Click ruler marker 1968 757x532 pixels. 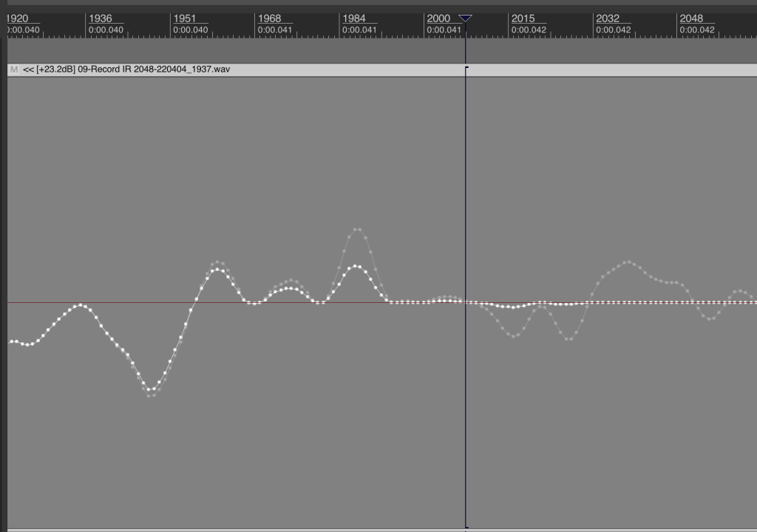(x=269, y=18)
